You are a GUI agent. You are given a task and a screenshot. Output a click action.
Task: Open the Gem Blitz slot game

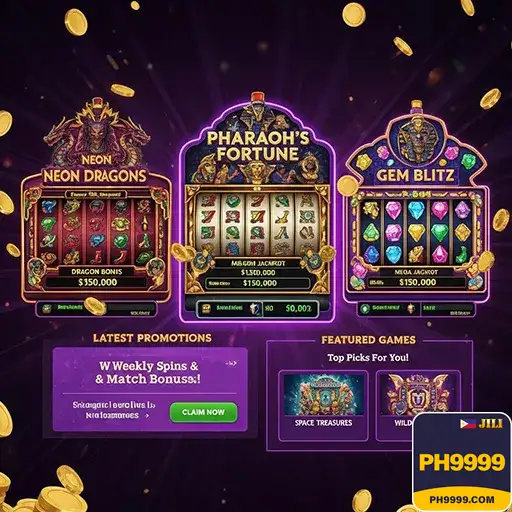(x=416, y=203)
